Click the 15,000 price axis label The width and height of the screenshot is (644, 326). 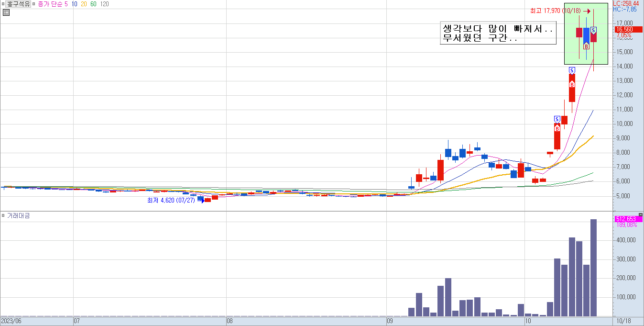click(x=624, y=52)
